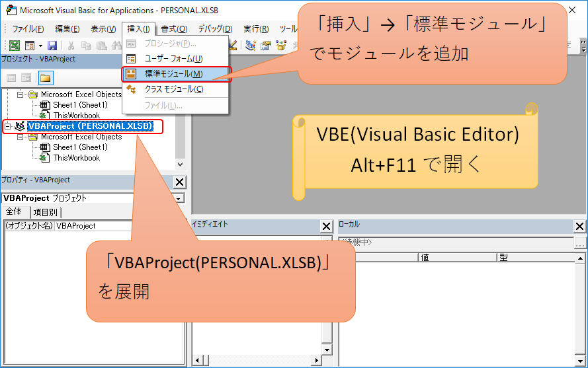
Task: Click the ellipsis button in ローカル window
Action: pyautogui.click(x=580, y=243)
